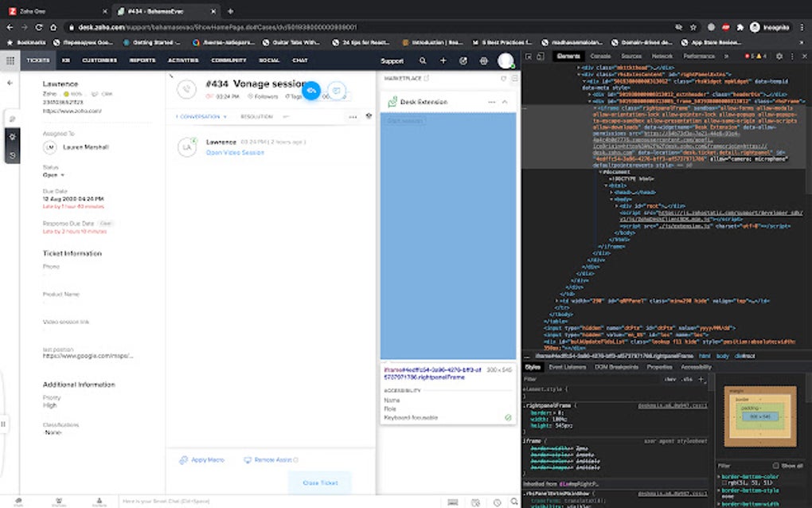812x508 pixels.
Task: Show more DevTools tabs with chevron
Action: 726,56
